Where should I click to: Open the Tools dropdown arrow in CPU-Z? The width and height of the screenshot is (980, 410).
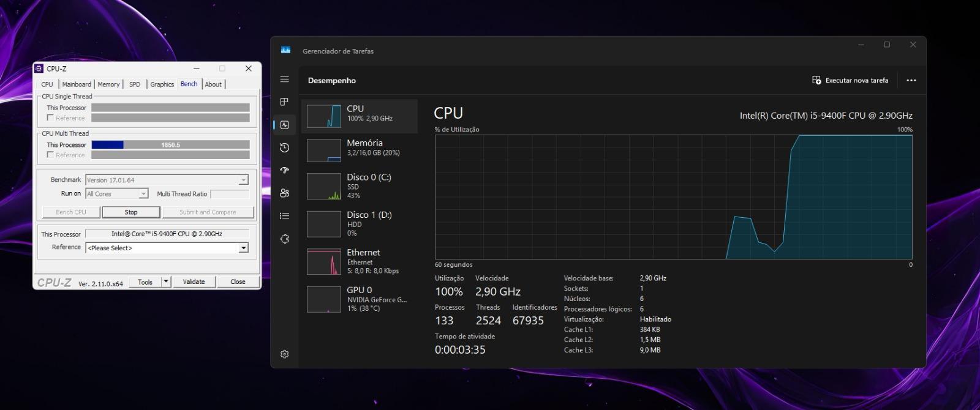166,281
